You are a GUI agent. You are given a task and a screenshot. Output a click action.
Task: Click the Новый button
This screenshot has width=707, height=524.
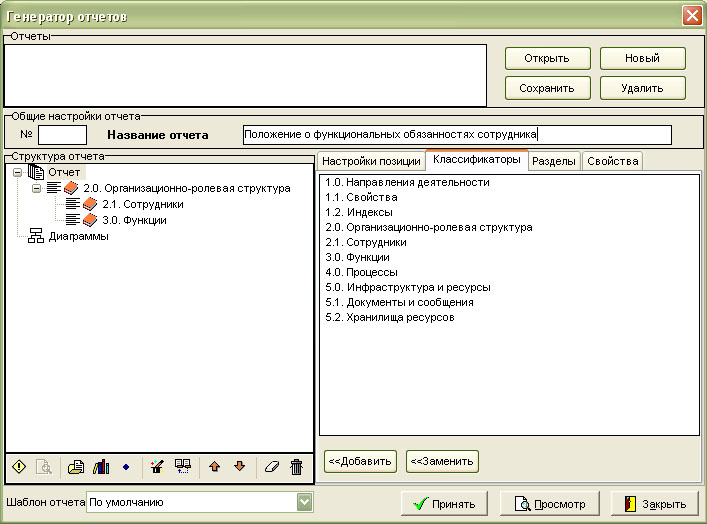[643, 59]
